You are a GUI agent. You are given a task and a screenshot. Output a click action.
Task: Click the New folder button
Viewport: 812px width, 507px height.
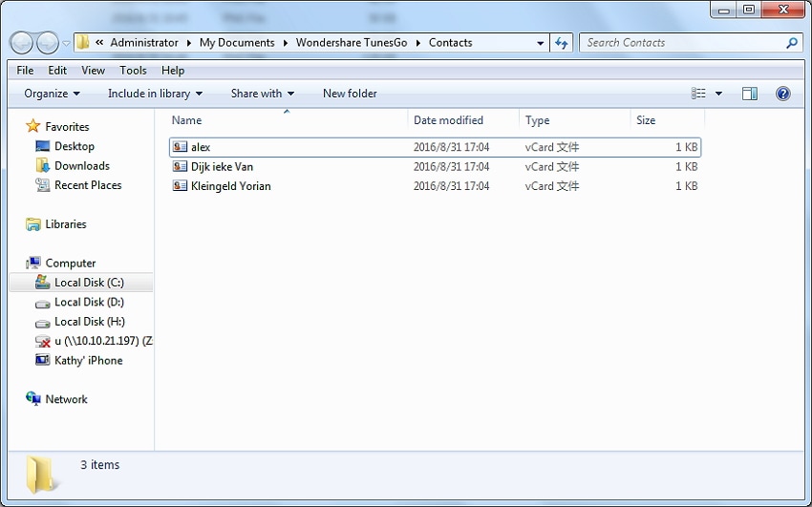click(x=350, y=94)
